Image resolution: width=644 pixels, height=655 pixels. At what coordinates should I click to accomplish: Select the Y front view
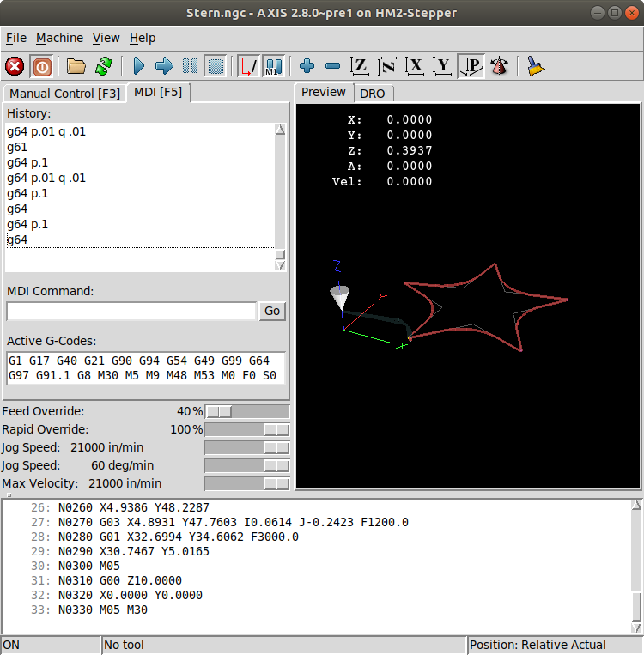click(442, 66)
